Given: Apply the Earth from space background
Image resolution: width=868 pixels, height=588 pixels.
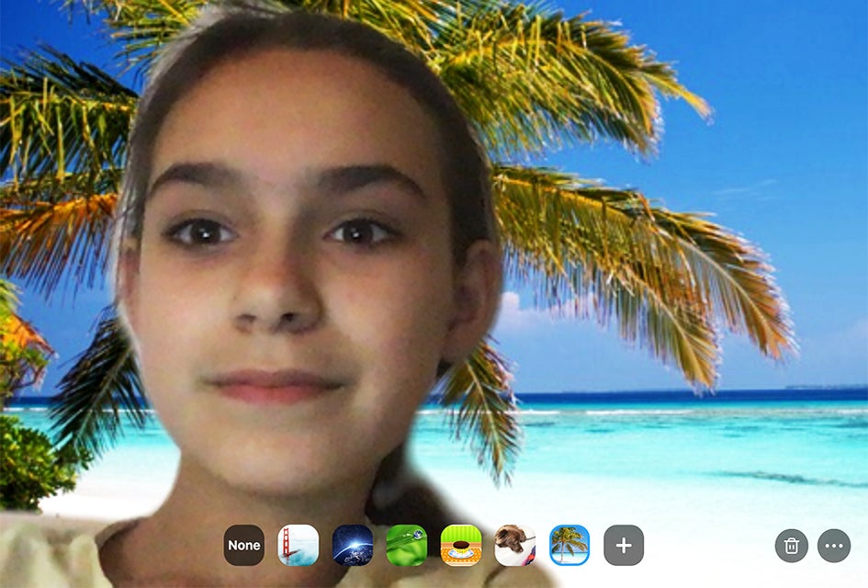Looking at the screenshot, I should (353, 545).
